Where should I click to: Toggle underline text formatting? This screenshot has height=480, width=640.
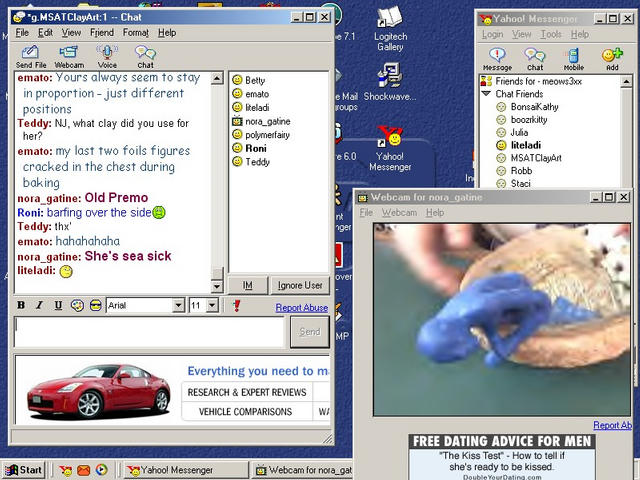click(x=58, y=305)
